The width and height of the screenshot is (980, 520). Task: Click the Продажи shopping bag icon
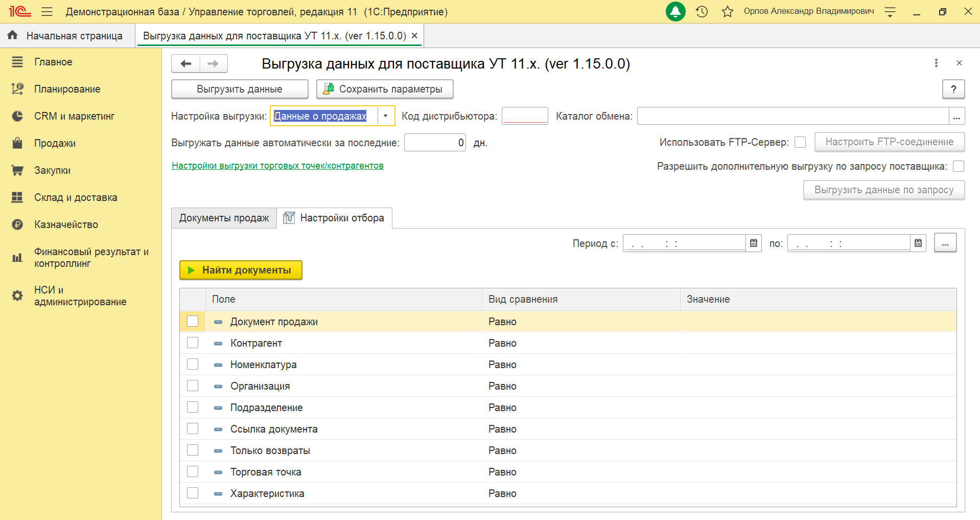pos(17,143)
